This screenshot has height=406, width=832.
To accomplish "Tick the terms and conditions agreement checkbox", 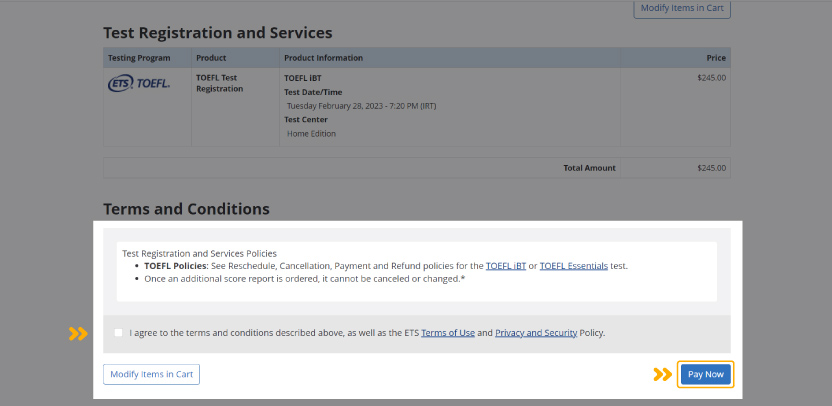I will tap(118, 333).
